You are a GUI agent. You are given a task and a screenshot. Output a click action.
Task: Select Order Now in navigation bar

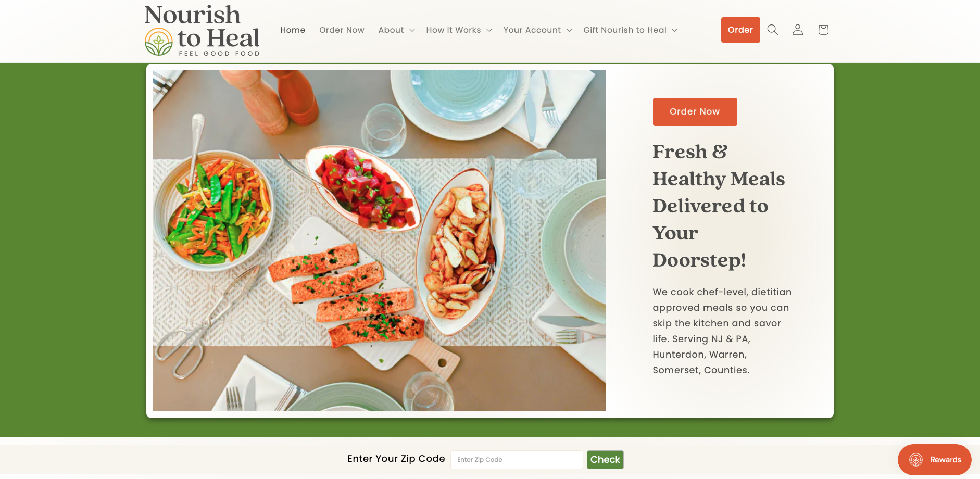coord(342,30)
